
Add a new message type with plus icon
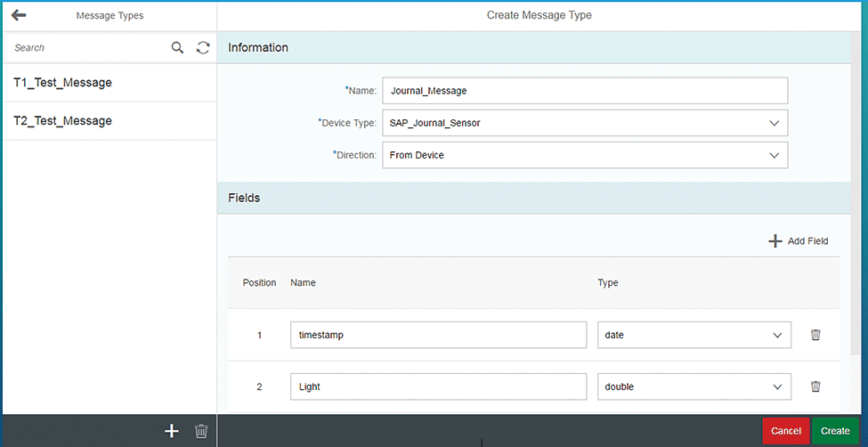click(172, 431)
